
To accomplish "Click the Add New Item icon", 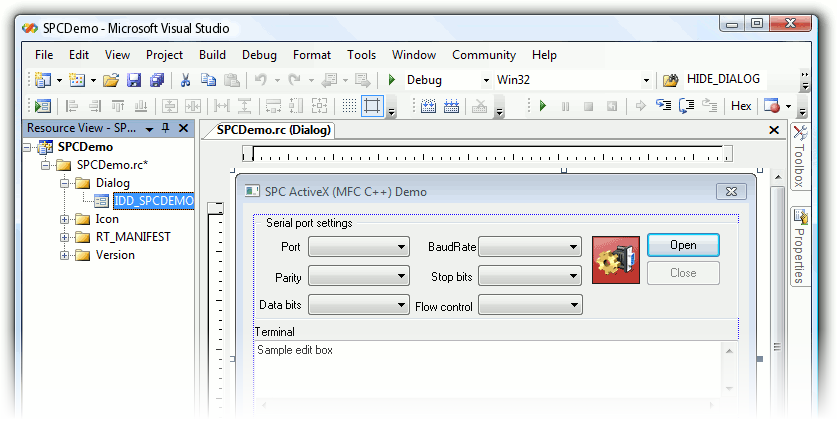I will point(77,81).
